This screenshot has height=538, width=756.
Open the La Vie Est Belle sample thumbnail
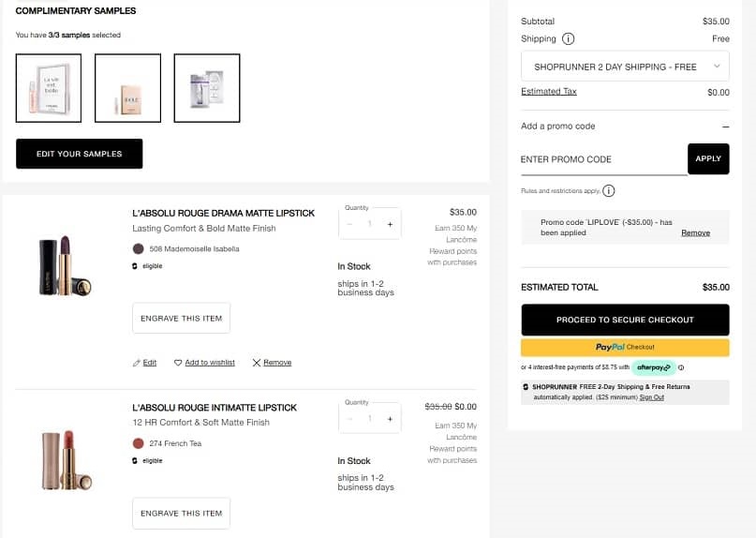[49, 88]
